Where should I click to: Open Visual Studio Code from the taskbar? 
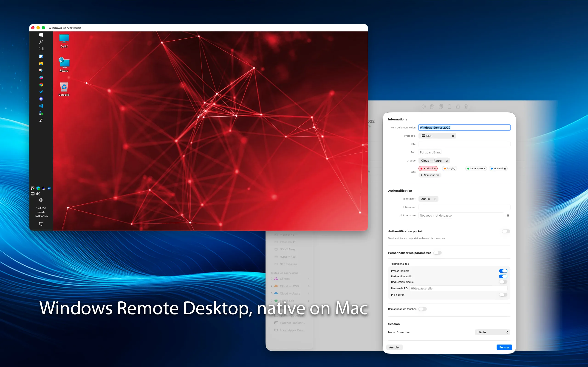(x=41, y=106)
